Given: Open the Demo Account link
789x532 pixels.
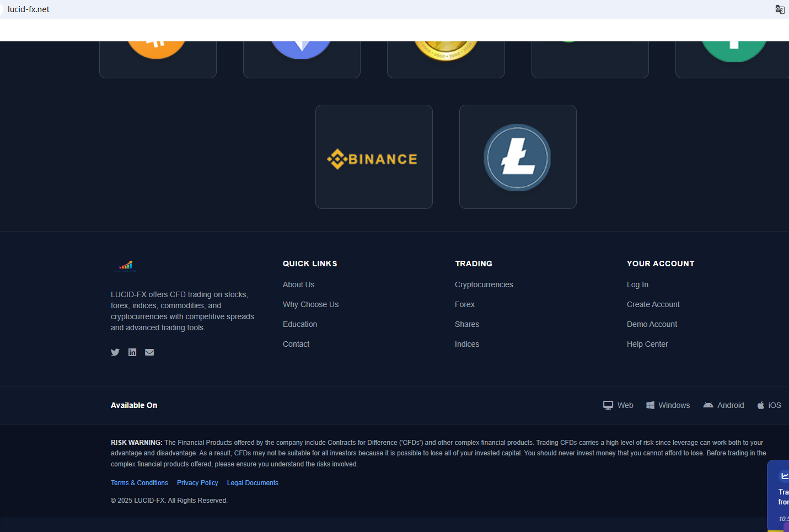Looking at the screenshot, I should [x=652, y=324].
